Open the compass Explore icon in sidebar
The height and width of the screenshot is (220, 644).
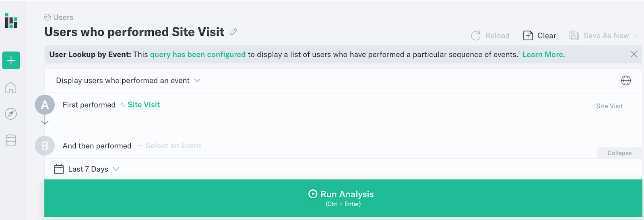click(x=11, y=114)
